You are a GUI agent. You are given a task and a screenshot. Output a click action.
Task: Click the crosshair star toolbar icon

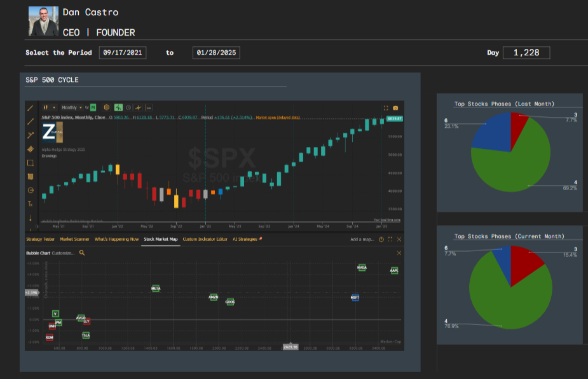pos(139,107)
